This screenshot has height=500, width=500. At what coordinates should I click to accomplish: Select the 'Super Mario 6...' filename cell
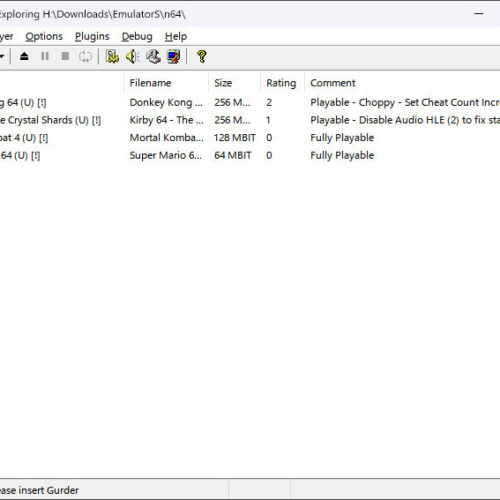pyautogui.click(x=166, y=155)
